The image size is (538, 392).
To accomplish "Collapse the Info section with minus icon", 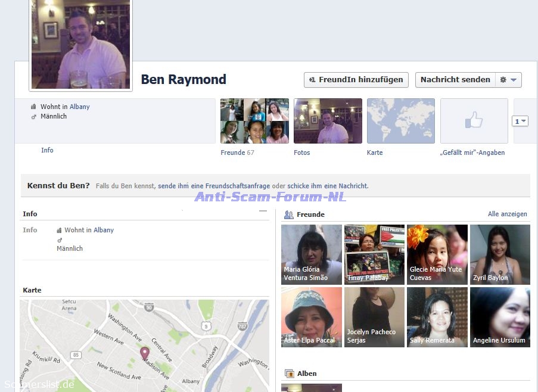I will pyautogui.click(x=263, y=211).
